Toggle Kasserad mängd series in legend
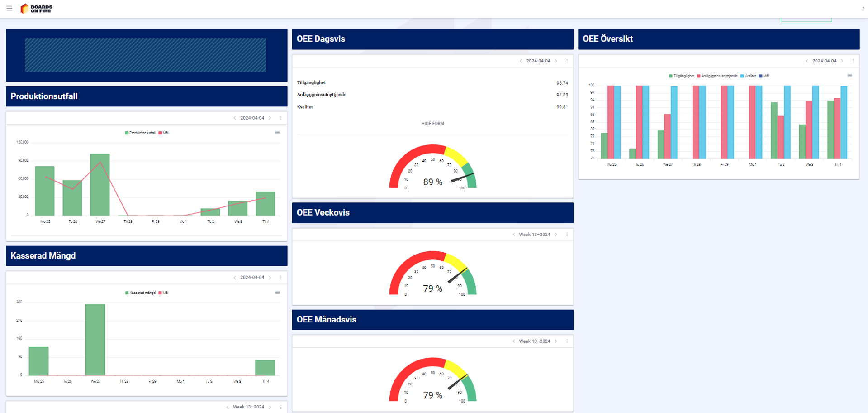The image size is (868, 413). point(140,293)
